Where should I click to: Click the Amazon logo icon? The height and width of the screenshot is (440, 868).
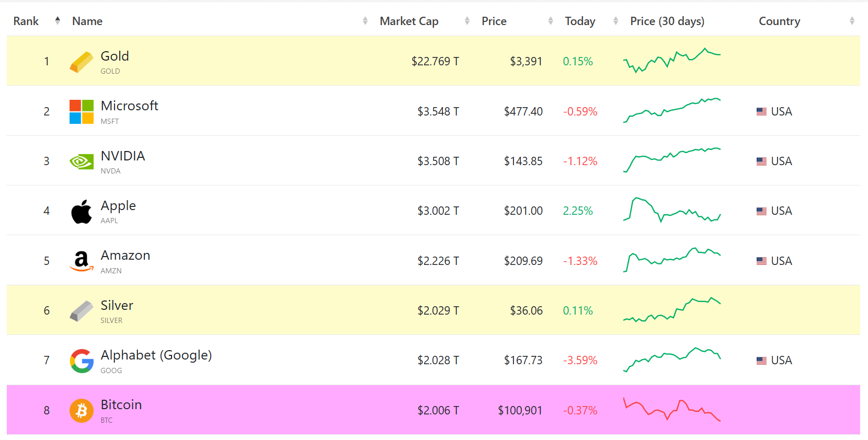click(x=82, y=261)
